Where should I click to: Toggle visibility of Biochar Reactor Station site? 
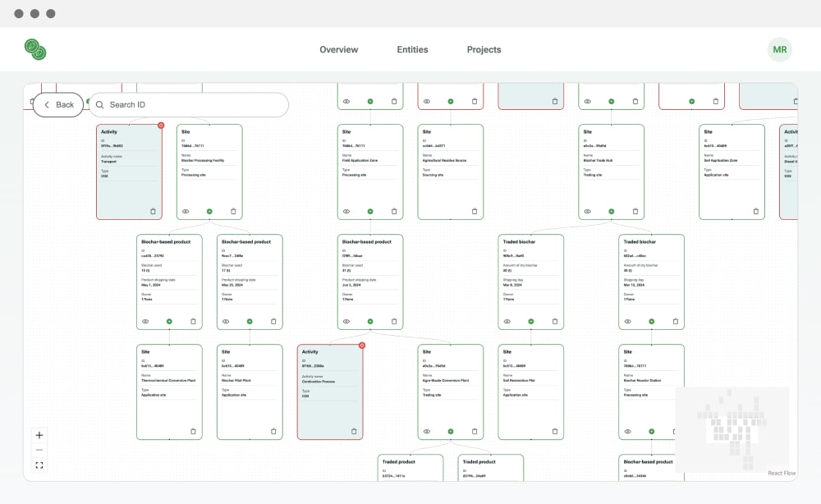tap(627, 431)
